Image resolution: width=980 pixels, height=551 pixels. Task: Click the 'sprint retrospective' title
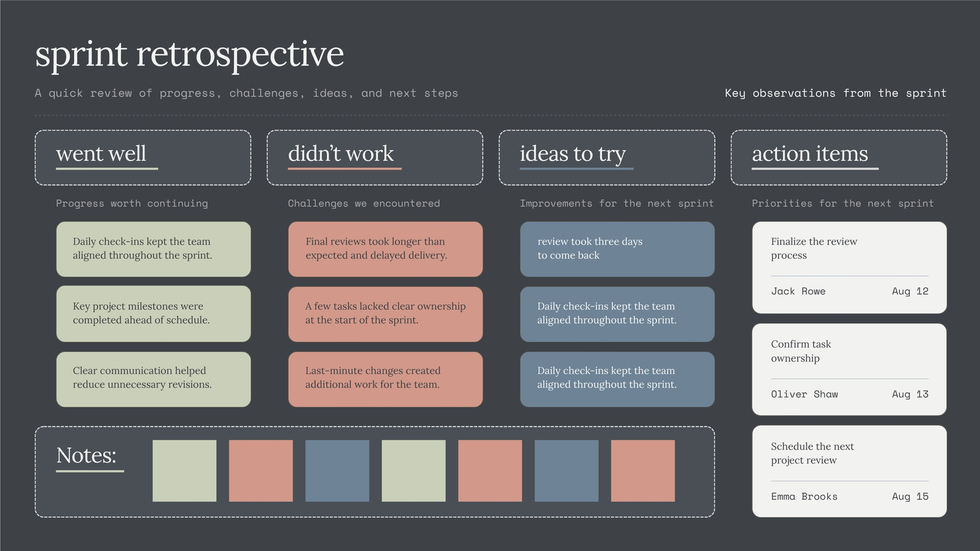[x=189, y=54]
